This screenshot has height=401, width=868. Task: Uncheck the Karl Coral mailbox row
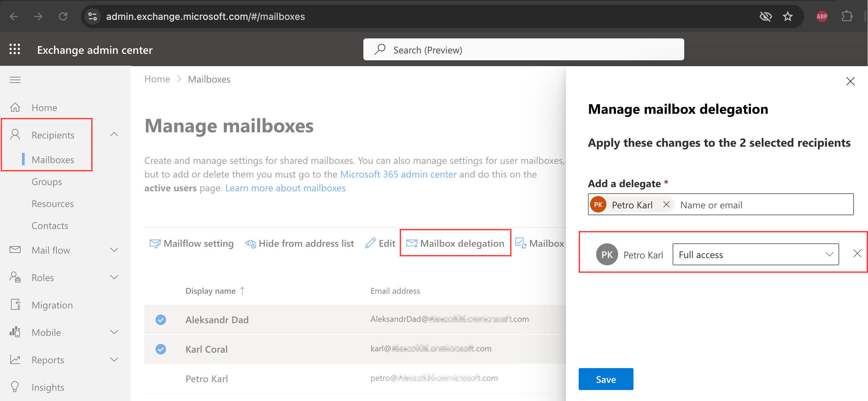click(x=161, y=349)
